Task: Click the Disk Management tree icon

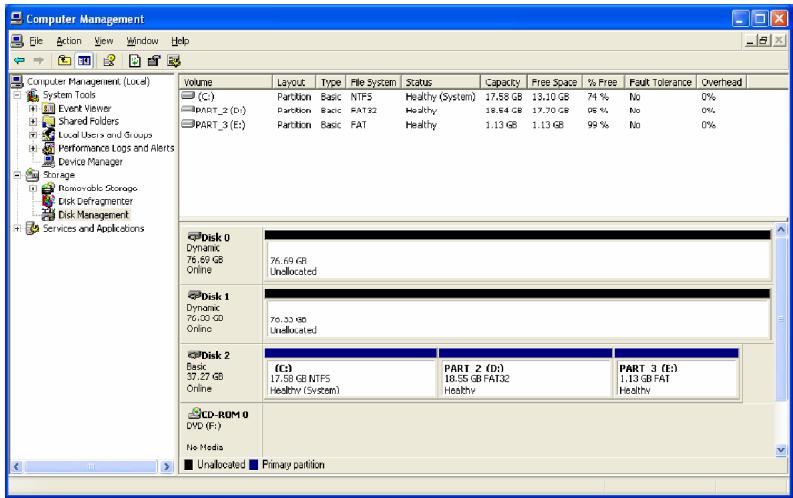Action: 49,215
